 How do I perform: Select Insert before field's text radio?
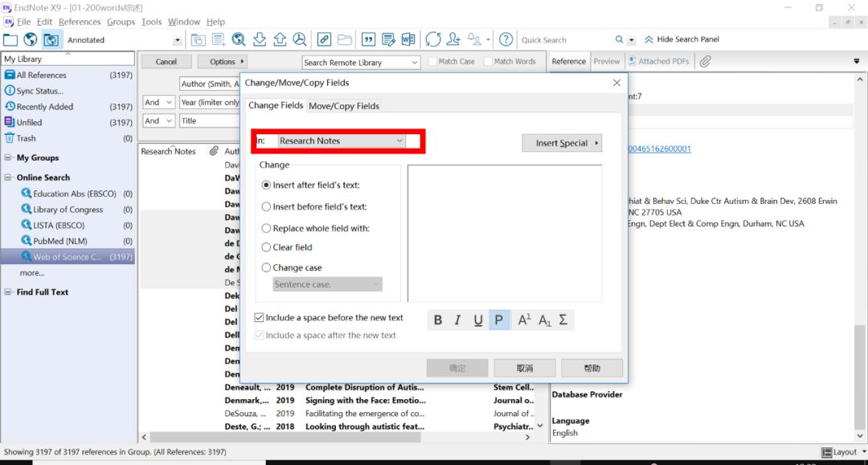(266, 206)
